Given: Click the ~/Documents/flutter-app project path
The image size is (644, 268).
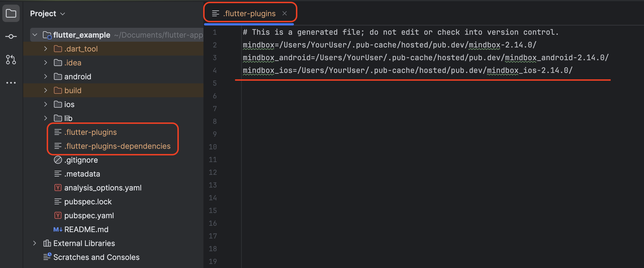Looking at the screenshot, I should (x=159, y=35).
